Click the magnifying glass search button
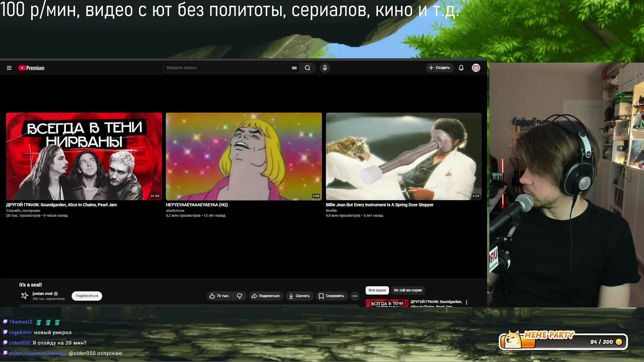644x362 pixels. (307, 68)
